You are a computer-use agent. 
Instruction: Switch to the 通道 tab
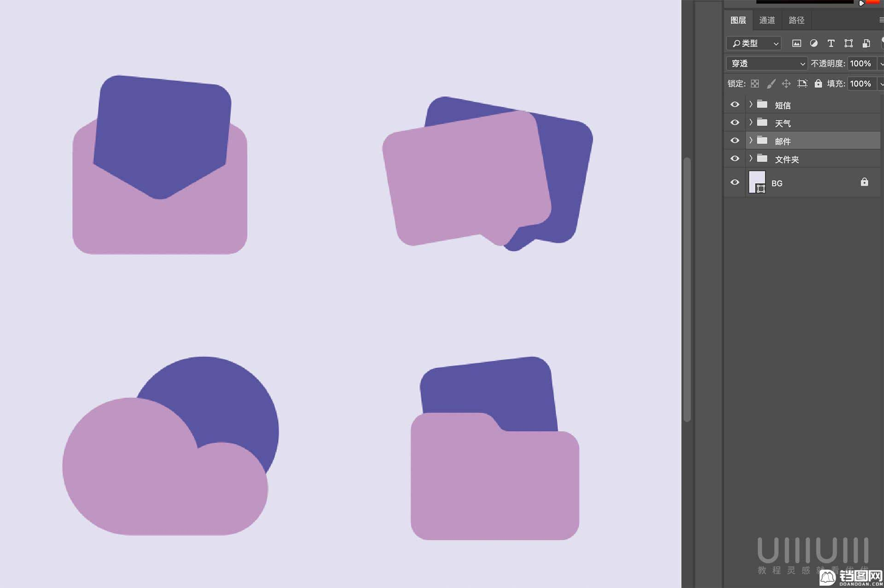click(767, 20)
